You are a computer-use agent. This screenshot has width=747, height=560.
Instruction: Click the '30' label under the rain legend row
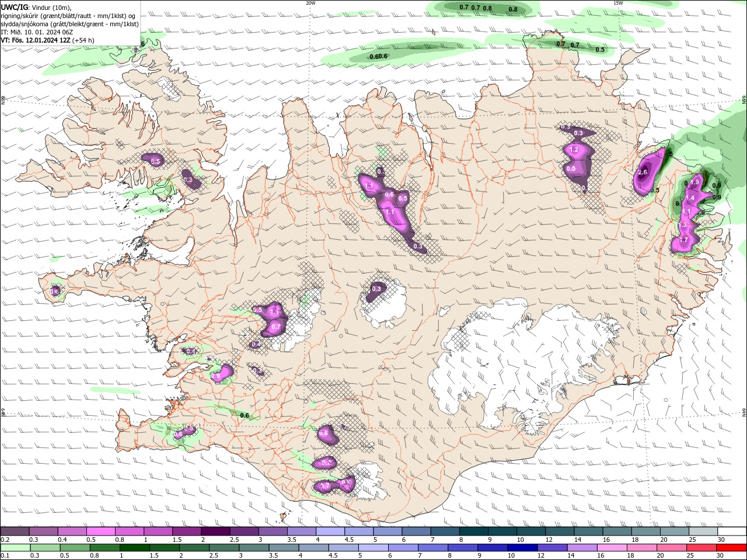click(x=720, y=556)
